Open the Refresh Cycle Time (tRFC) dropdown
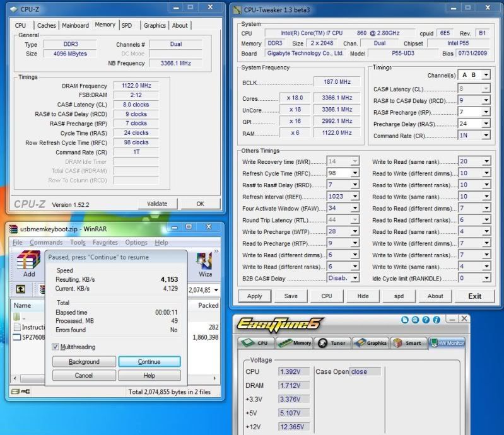This screenshot has width=504, height=435. click(355, 173)
